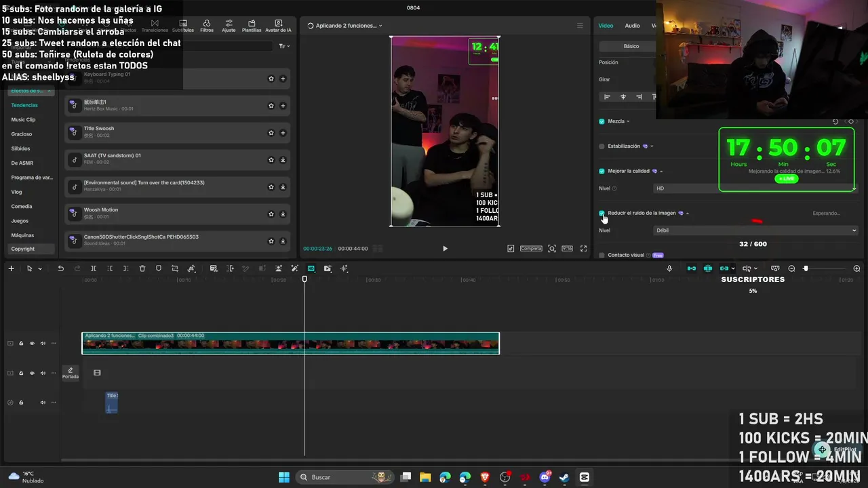This screenshot has height=488, width=868.
Task: Open the Aplicando 2 funciones dropdown
Action: pos(345,26)
